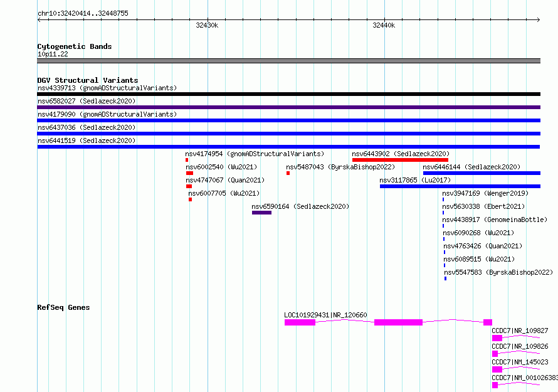Click the CCDC7|NR_109827 gene label
Screen dimensions: 558x392
pyautogui.click(x=520, y=331)
